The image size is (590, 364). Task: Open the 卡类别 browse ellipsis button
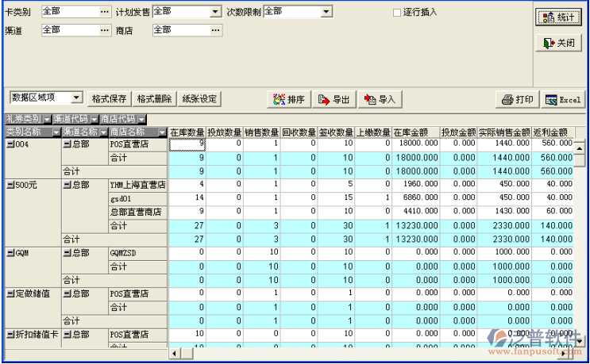click(x=105, y=12)
